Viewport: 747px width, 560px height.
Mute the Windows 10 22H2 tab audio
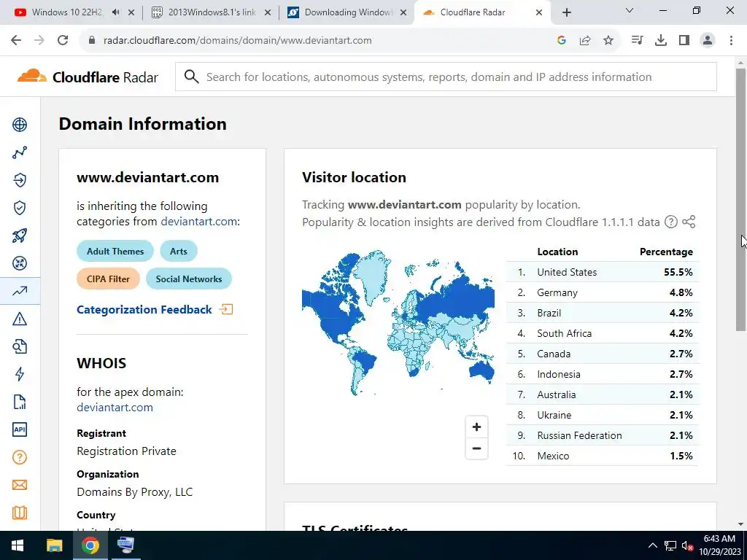[x=116, y=12]
